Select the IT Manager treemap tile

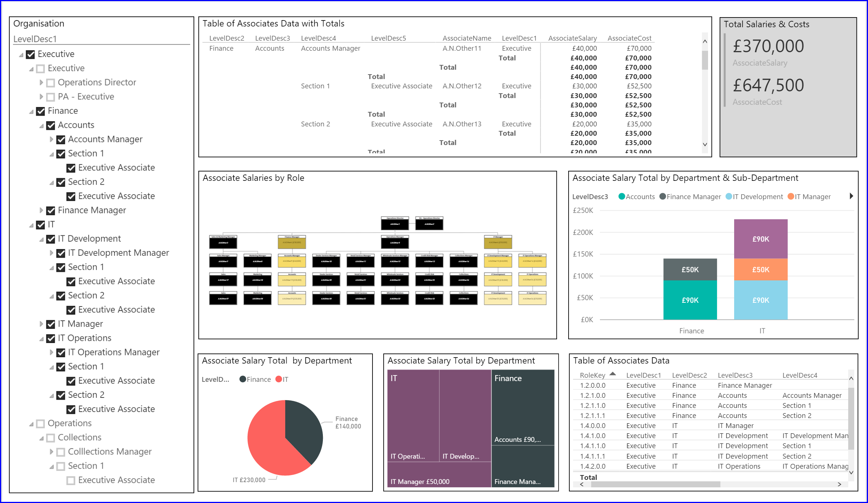tap(438, 475)
